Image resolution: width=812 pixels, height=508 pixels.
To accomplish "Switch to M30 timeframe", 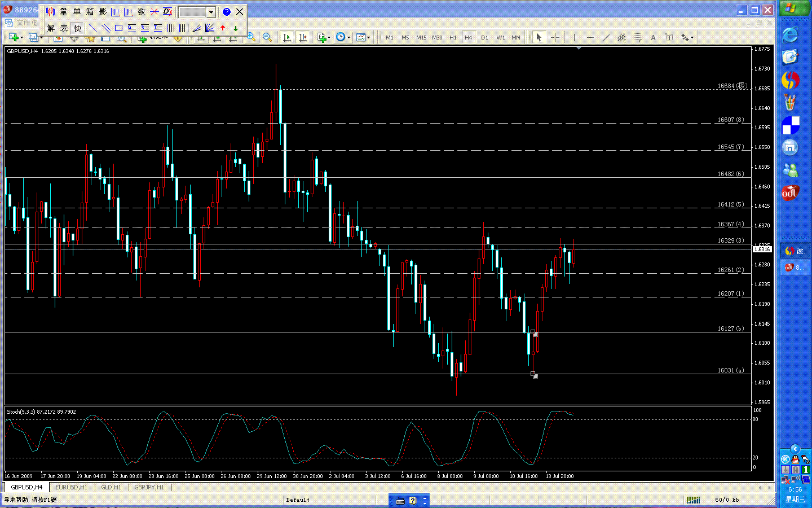I will pyautogui.click(x=437, y=37).
